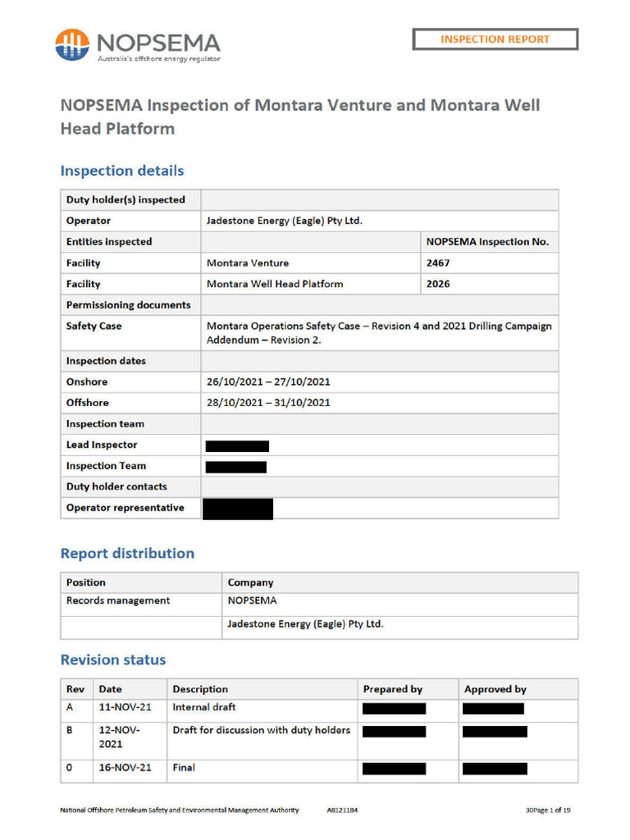Click the Prepared by column header
This screenshot has width=630, height=840.
(x=393, y=689)
